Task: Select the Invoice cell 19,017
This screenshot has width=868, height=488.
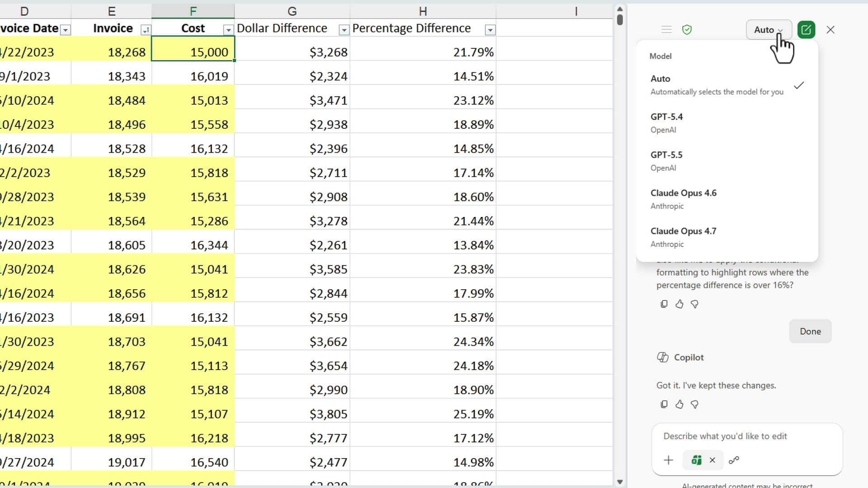Action: point(112,459)
